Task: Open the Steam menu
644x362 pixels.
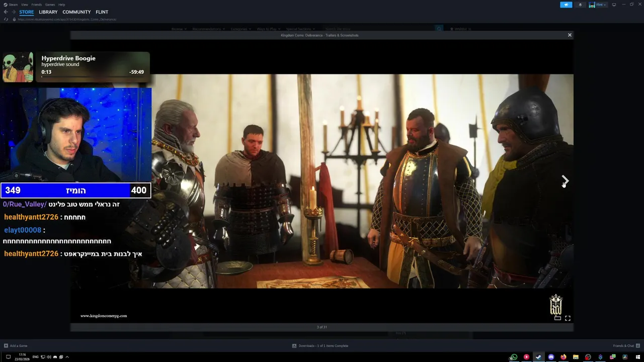Action: 13,5
